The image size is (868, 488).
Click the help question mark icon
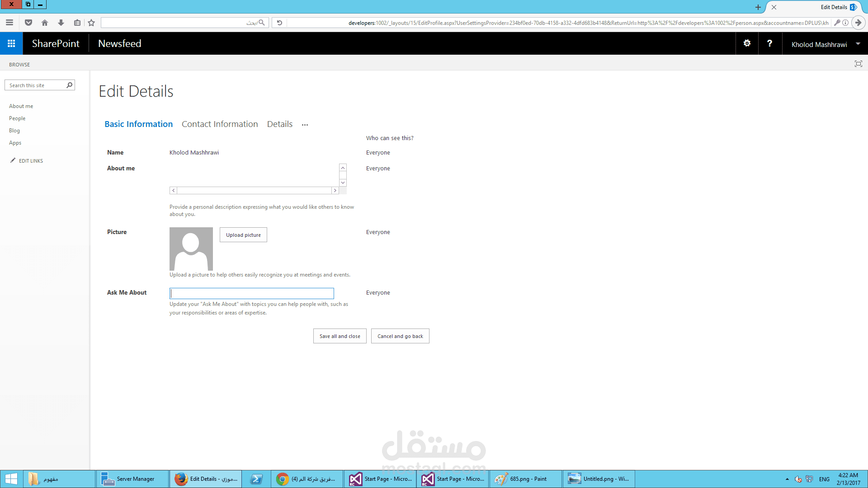click(x=769, y=43)
